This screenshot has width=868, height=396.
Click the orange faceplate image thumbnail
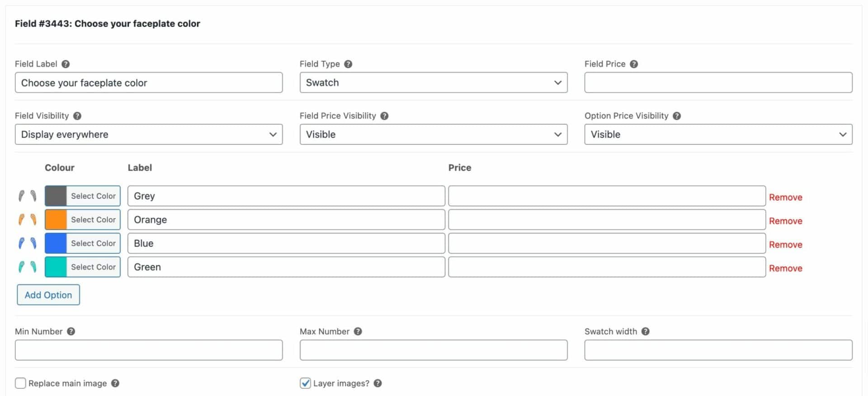[27, 219]
